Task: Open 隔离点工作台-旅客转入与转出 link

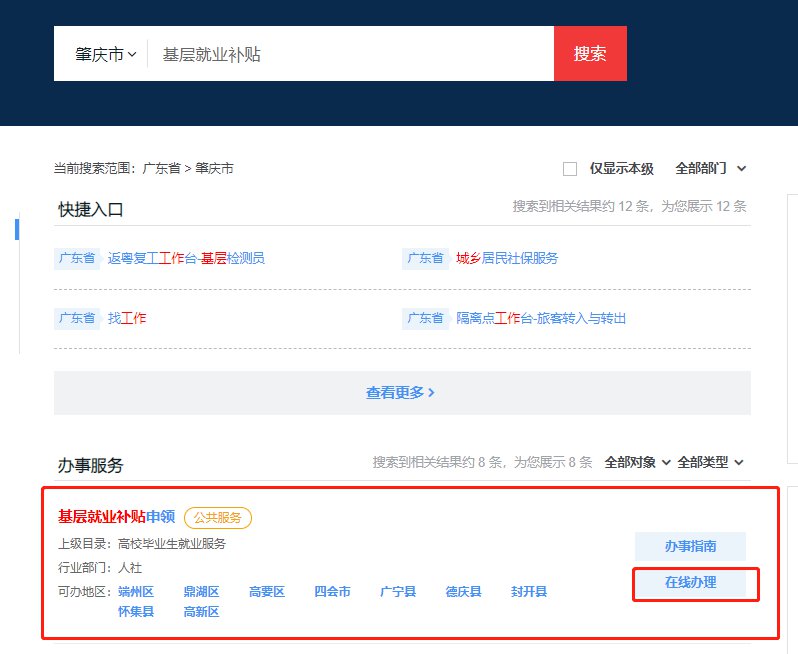Action: coord(541,318)
